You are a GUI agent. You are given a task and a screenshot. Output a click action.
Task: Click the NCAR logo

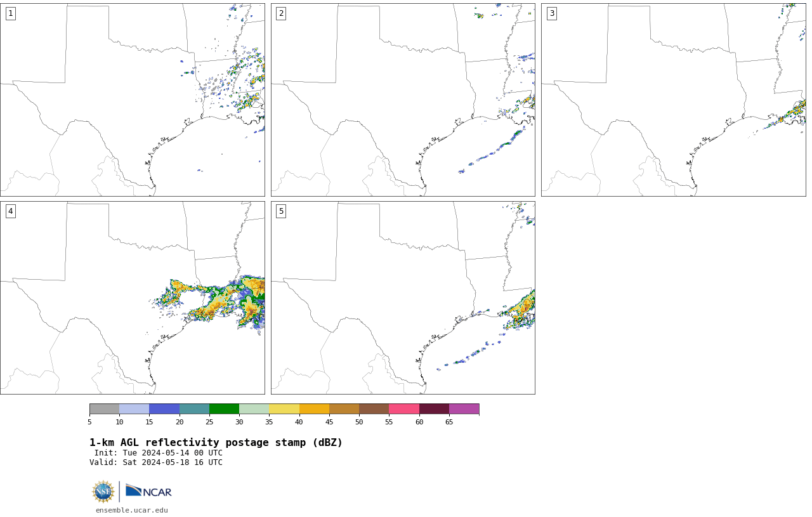[x=148, y=492]
